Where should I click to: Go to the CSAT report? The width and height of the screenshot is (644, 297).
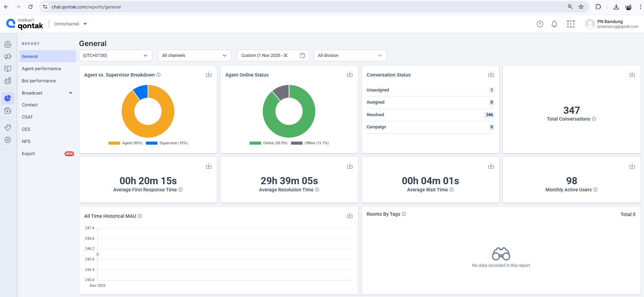pyautogui.click(x=27, y=117)
